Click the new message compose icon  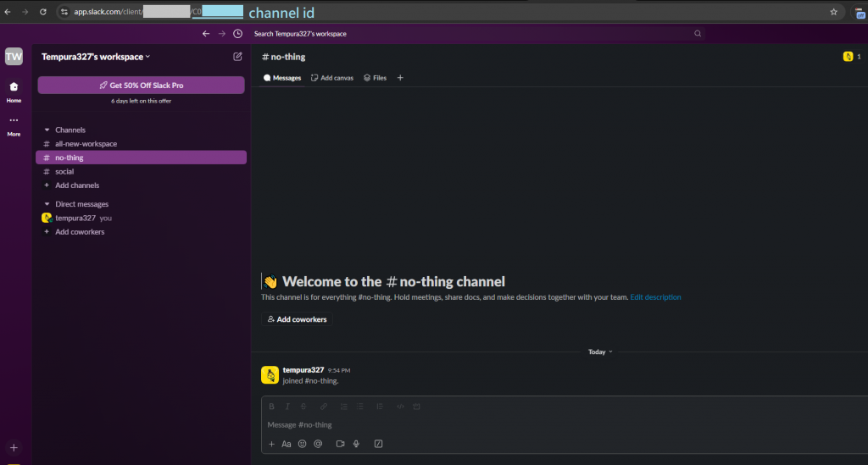tap(237, 57)
